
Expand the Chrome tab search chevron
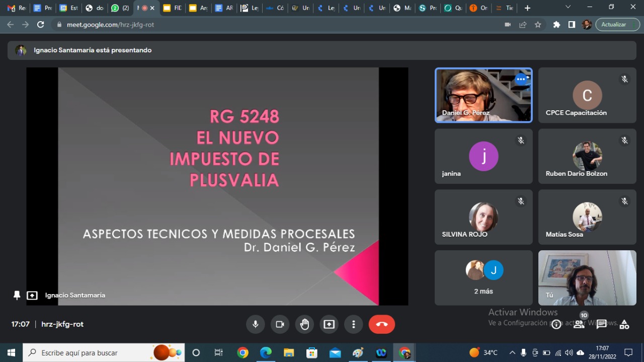click(x=568, y=8)
